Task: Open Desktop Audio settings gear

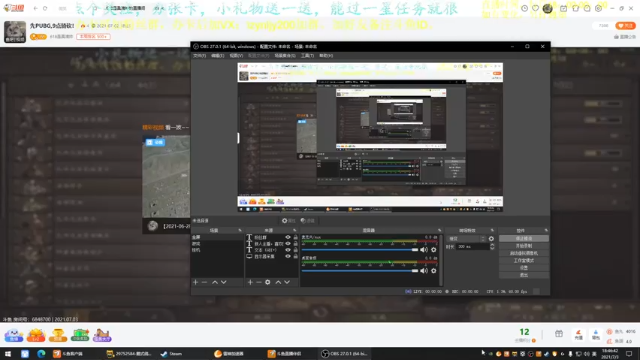Action: click(433, 270)
